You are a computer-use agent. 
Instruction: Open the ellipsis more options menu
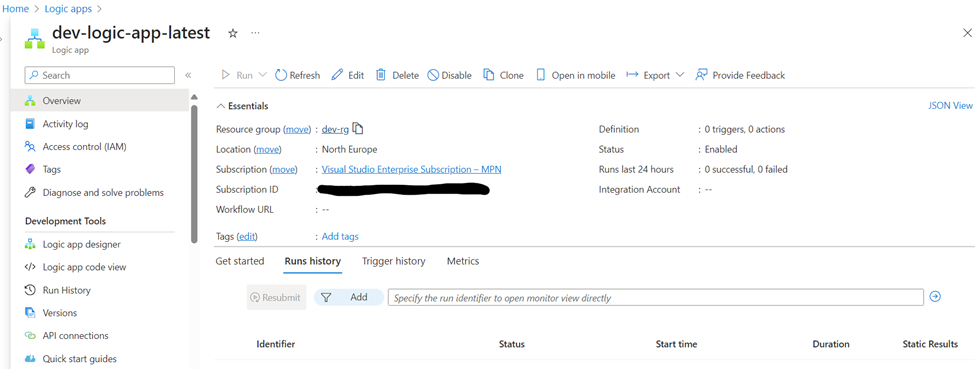tap(255, 33)
